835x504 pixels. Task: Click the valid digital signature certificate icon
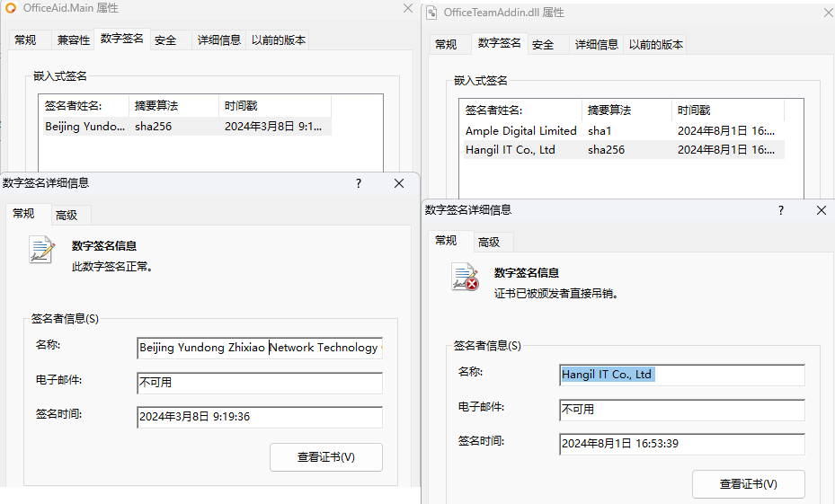[x=41, y=250]
